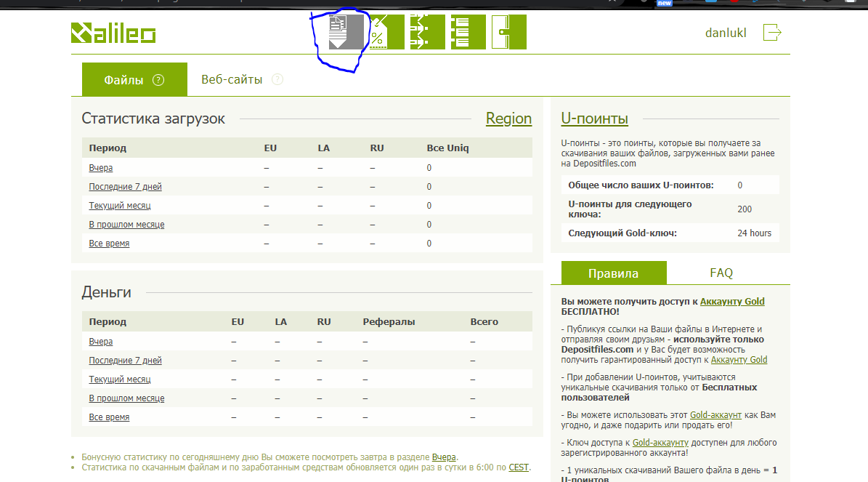Open the list rows icon in header

pos(469,32)
